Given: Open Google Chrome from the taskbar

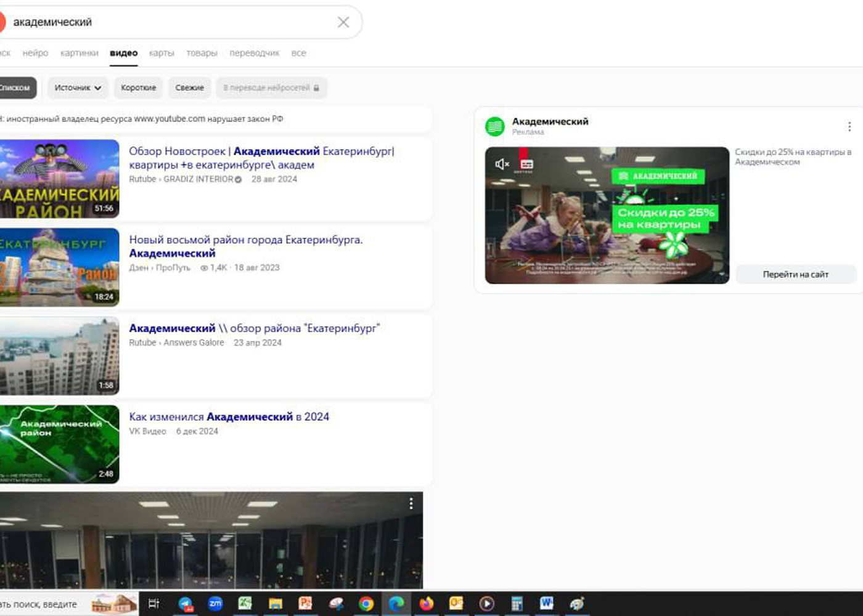Looking at the screenshot, I should pos(366,604).
